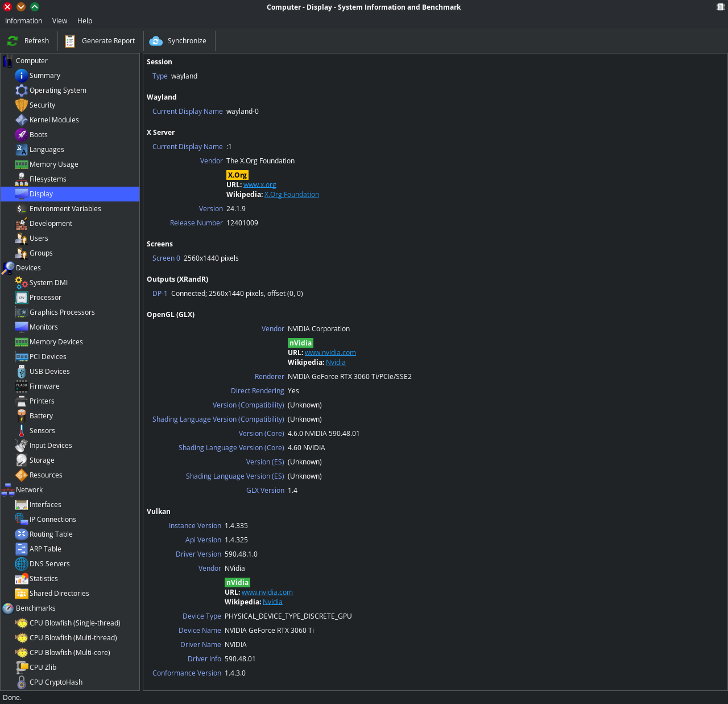Open the USB Devices entry
Viewport: 728px width, 704px height.
tap(49, 372)
